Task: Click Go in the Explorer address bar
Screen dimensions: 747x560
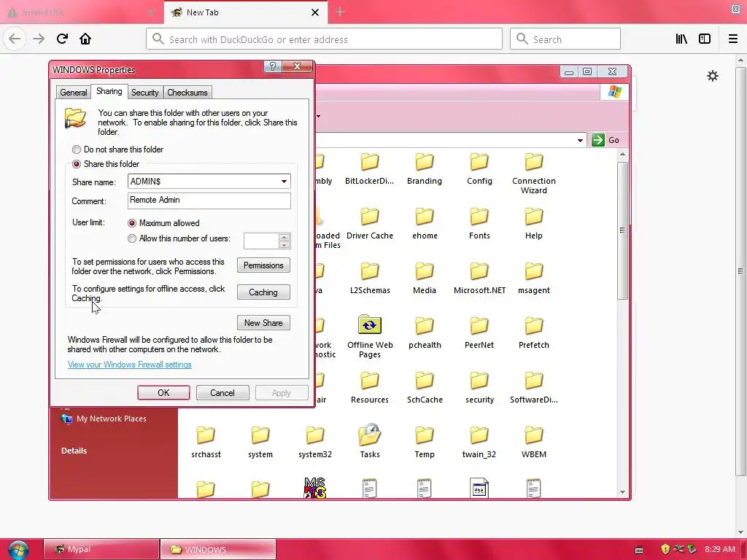Action: (x=605, y=140)
